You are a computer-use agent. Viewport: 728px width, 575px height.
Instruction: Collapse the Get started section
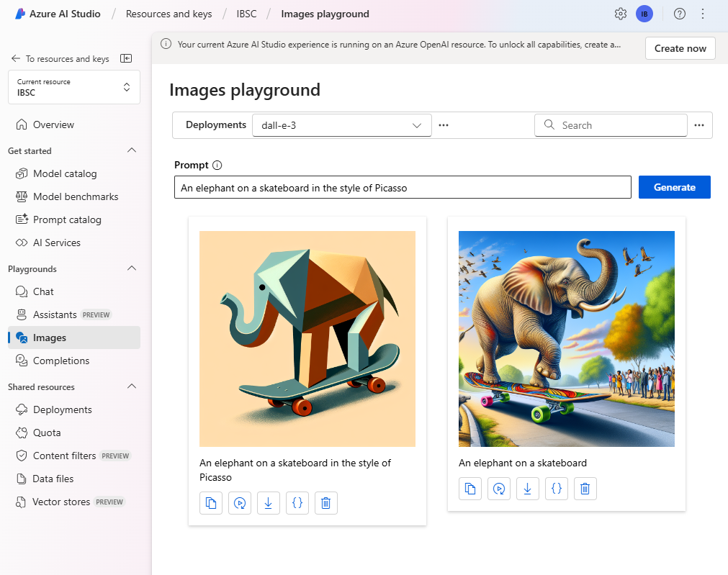point(132,150)
